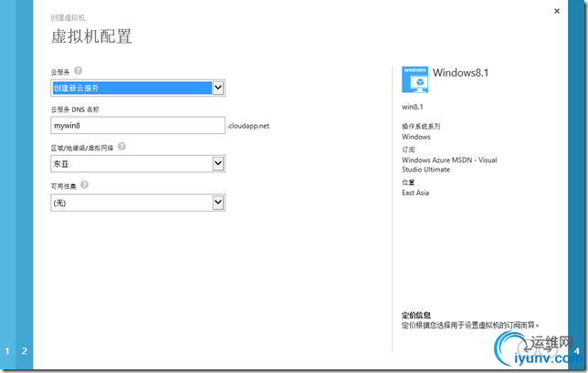Viewport: 588px width, 373px height.
Task: Open help icon next to 区域/地缘组/虚拟网络
Action: [121, 147]
